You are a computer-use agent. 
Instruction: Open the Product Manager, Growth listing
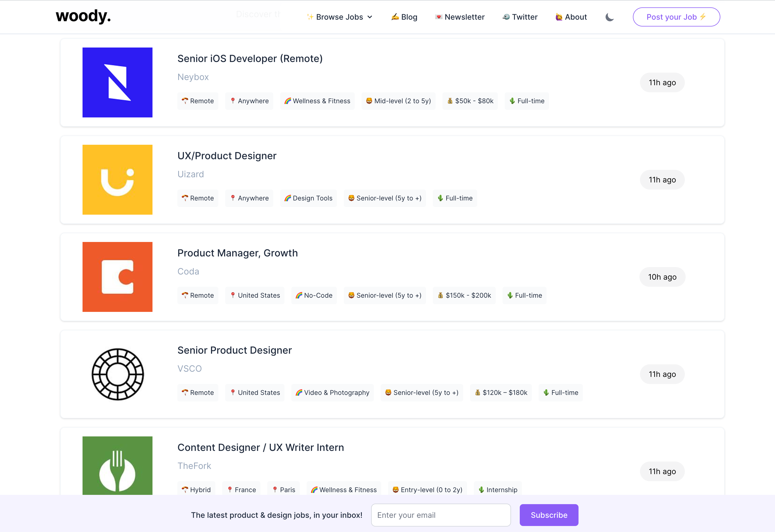(237, 253)
